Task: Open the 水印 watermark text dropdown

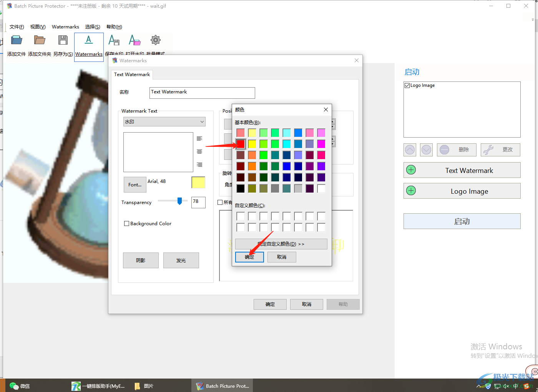Action: pyautogui.click(x=164, y=121)
